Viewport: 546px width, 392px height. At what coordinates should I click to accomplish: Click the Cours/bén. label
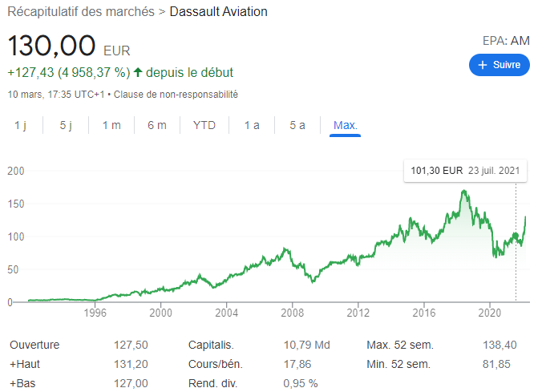[x=216, y=364]
